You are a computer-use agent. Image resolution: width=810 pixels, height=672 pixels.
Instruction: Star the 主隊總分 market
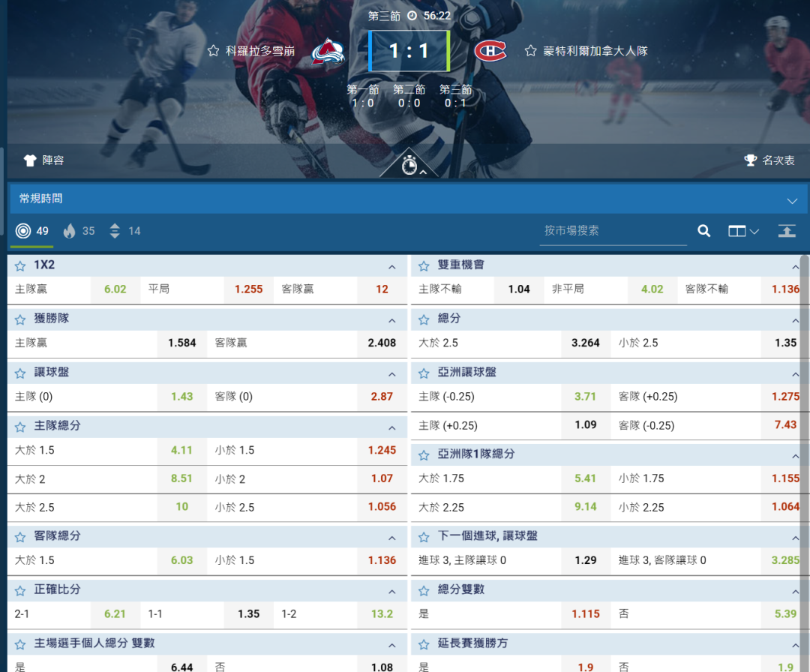(x=20, y=427)
